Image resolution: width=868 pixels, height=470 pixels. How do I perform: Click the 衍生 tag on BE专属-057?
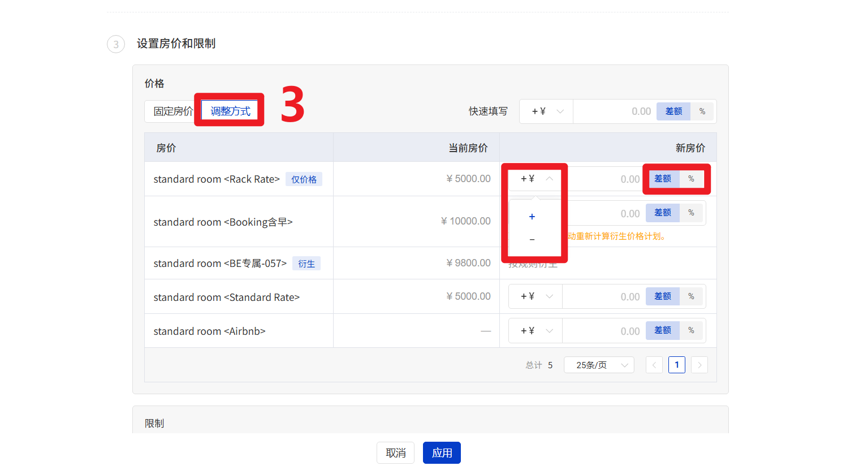tap(306, 264)
